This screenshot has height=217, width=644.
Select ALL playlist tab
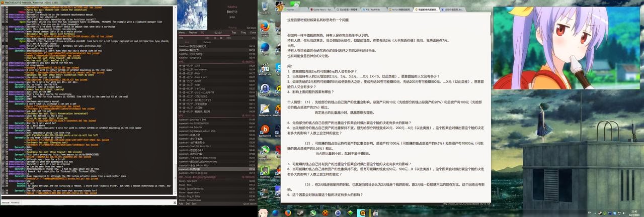click(x=187, y=42)
